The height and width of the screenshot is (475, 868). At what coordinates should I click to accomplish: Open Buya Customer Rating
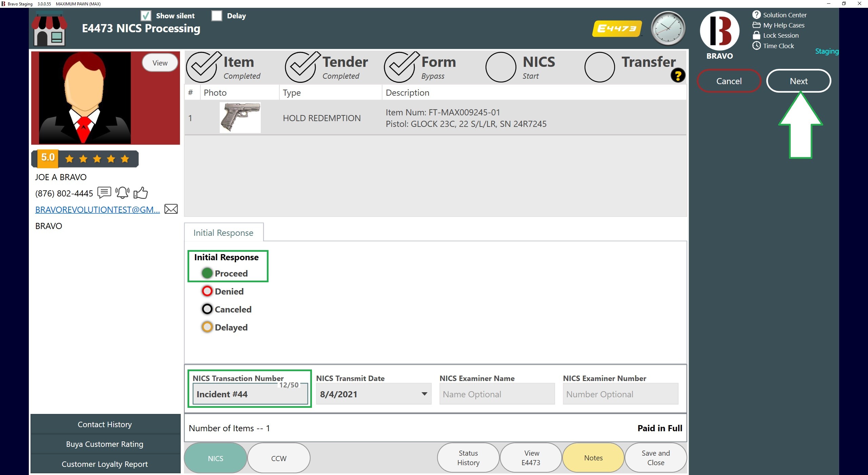[x=105, y=444]
